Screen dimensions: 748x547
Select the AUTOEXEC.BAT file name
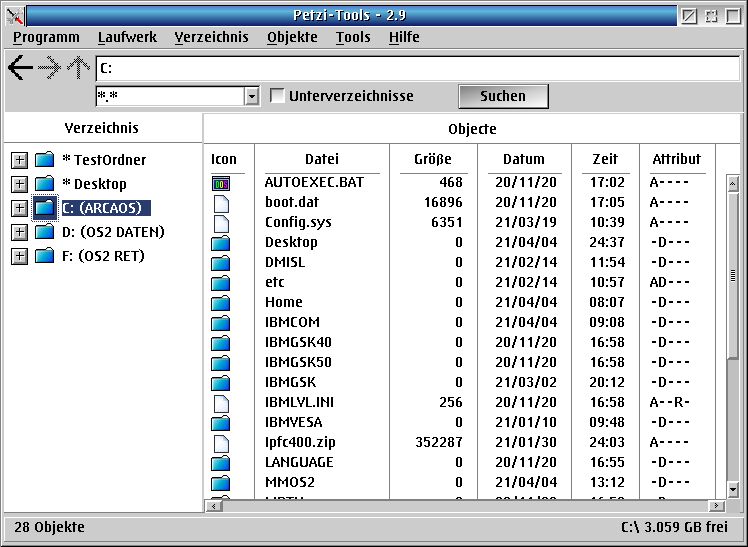314,182
